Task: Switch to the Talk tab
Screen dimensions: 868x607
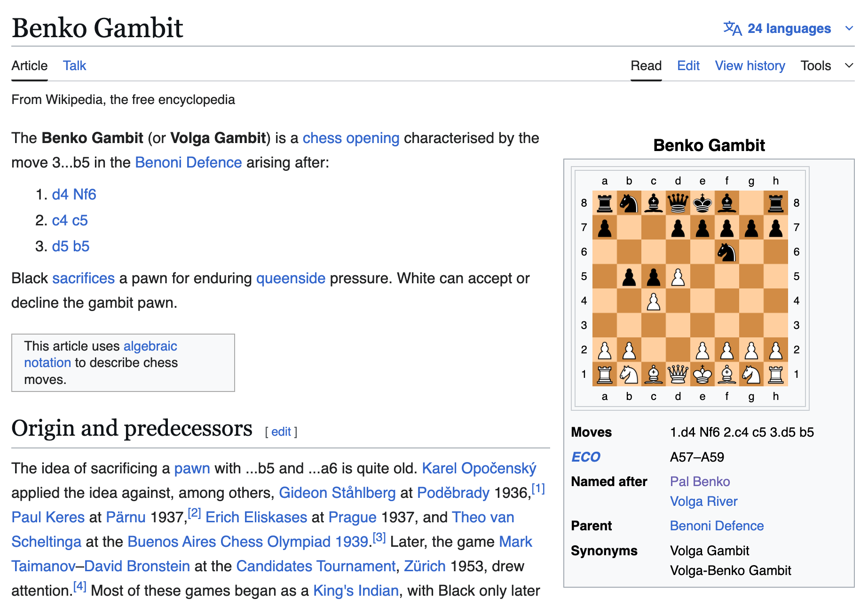Action: tap(74, 66)
